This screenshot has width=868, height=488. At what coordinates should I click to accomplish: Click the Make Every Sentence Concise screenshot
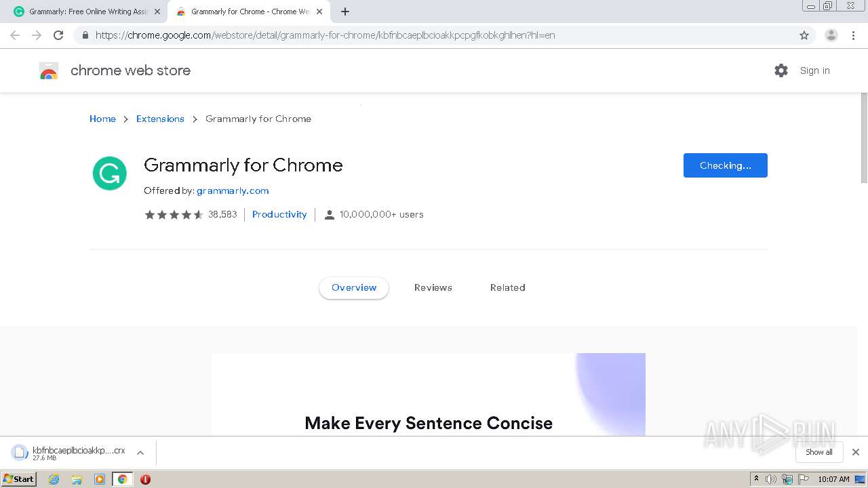429,394
